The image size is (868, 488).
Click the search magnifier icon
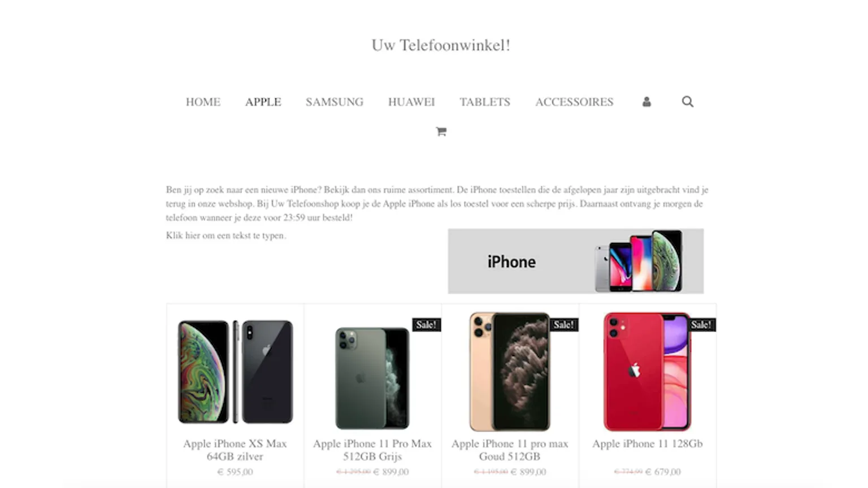tap(687, 102)
